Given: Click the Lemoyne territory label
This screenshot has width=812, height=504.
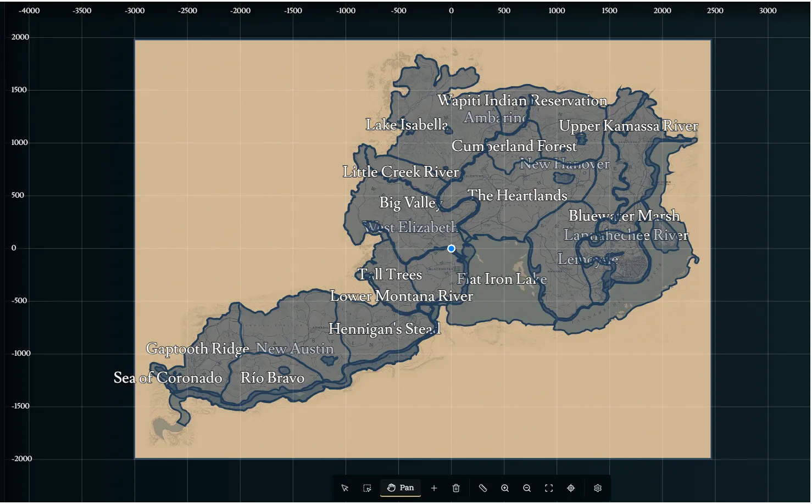Looking at the screenshot, I should pos(588,259).
